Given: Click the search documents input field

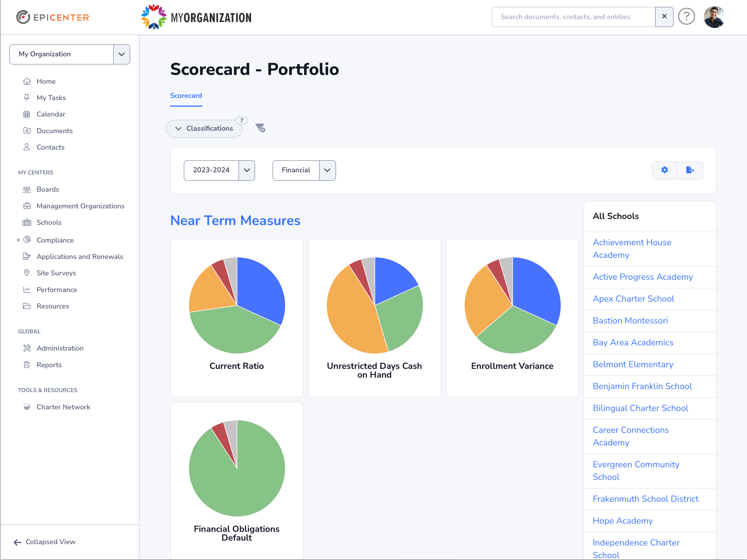Looking at the screenshot, I should pos(573,17).
